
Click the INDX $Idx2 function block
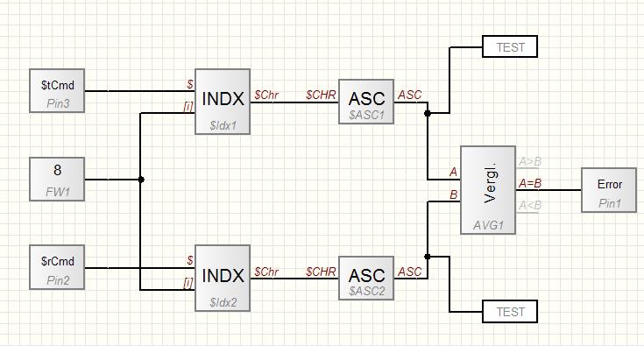(x=223, y=279)
